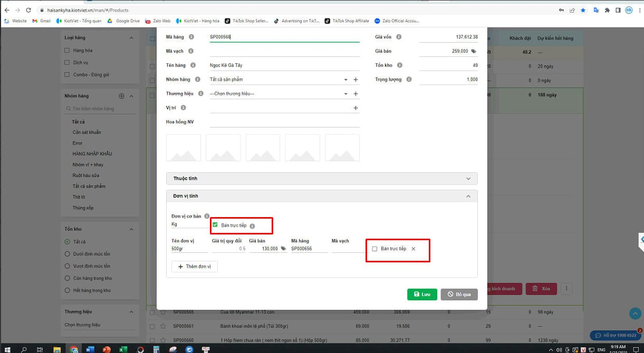The width and height of the screenshot is (644, 353).
Task: Select Dưới định mức tồn stock filter
Action: (x=67, y=254)
